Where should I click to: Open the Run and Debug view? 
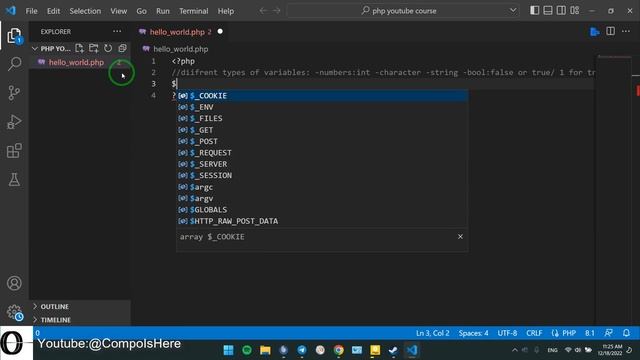(14, 122)
